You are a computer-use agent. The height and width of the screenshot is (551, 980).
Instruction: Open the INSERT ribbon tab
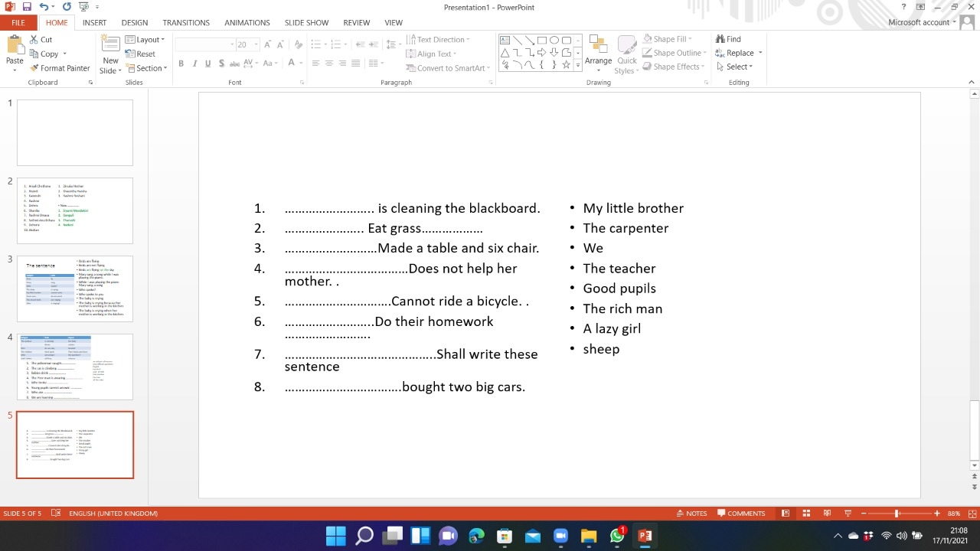(94, 23)
